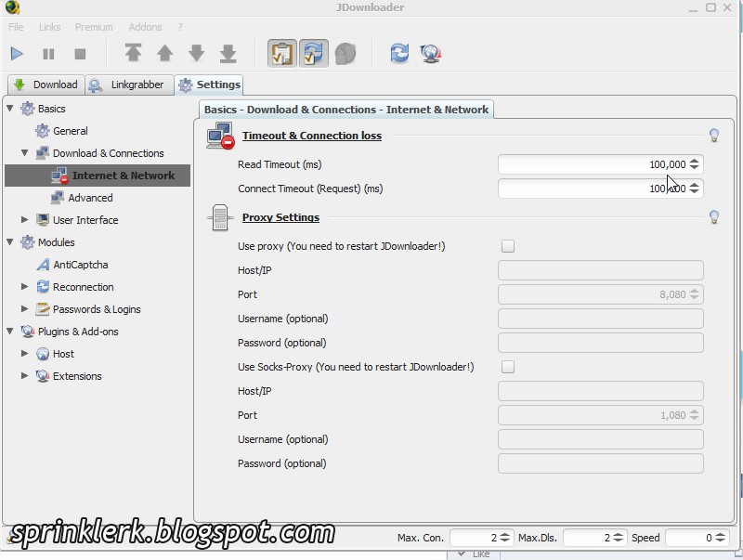743x560 pixels.
Task: Select Internet & Network tree entry
Action: tap(98, 176)
